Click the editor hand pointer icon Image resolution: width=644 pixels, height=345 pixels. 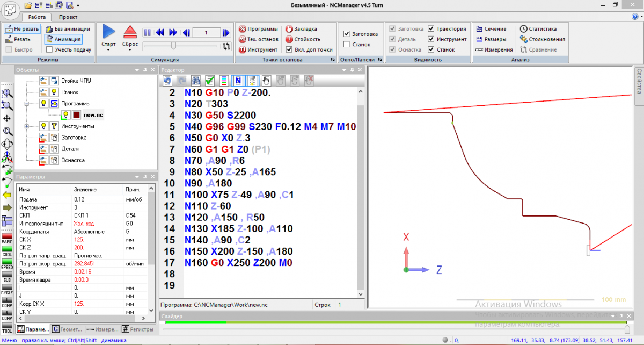(x=266, y=81)
